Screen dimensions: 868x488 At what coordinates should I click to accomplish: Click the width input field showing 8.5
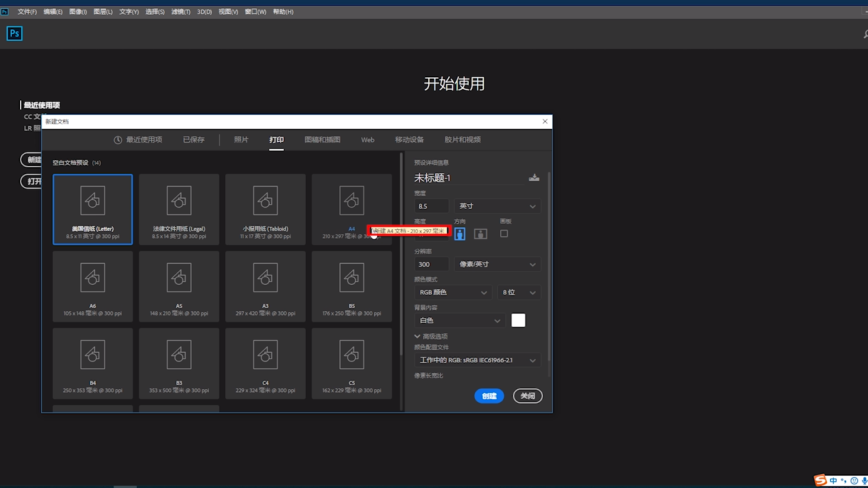[x=431, y=206]
